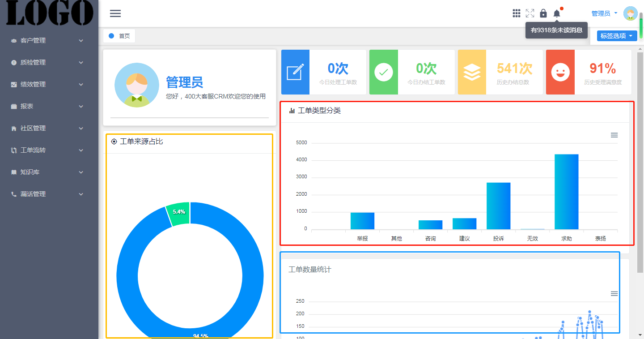Click the 社区管理 home icon
This screenshot has height=339, width=644.
tap(14, 128)
